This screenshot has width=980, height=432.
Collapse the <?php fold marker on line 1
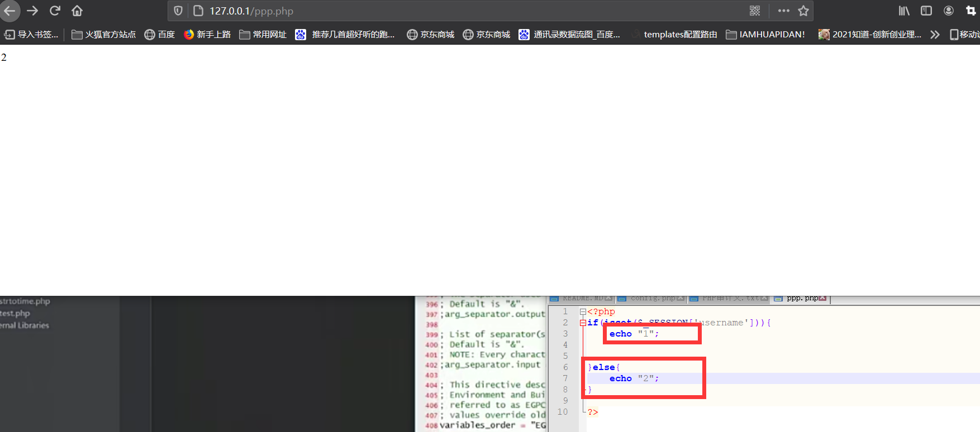pyautogui.click(x=583, y=312)
